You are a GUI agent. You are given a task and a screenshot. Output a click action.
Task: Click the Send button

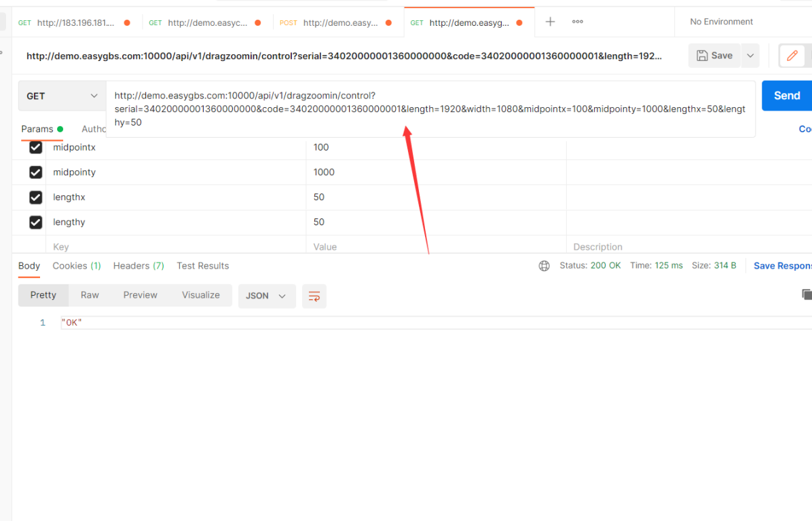tap(787, 96)
